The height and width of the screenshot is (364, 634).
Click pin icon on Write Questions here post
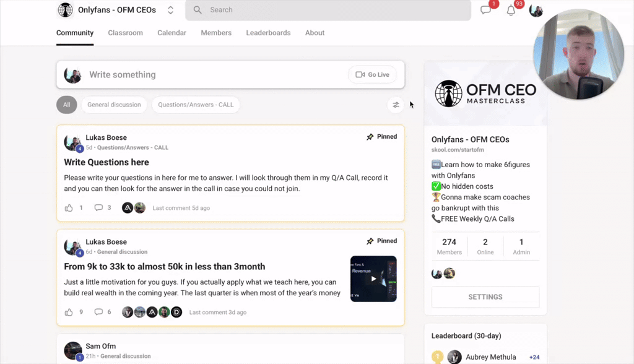pos(370,137)
